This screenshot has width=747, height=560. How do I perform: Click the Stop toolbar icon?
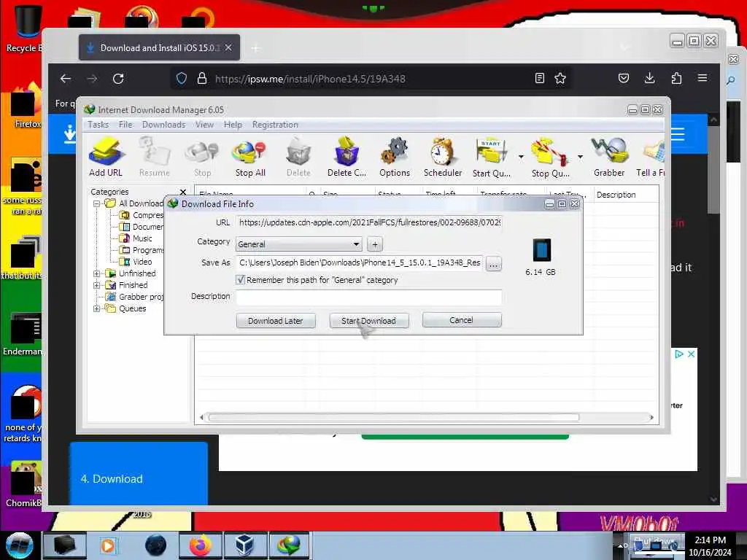tap(202, 157)
